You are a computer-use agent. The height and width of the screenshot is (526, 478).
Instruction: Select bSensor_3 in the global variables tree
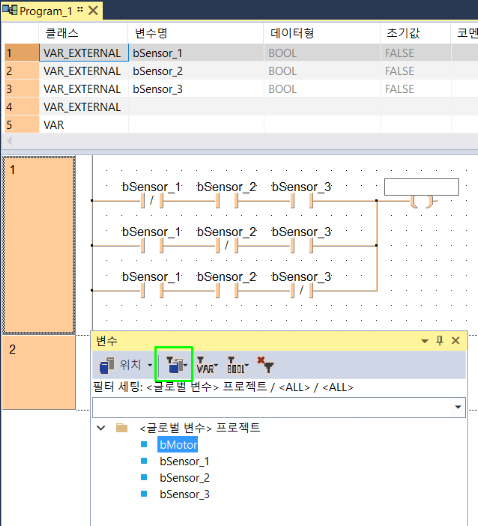pos(184,494)
